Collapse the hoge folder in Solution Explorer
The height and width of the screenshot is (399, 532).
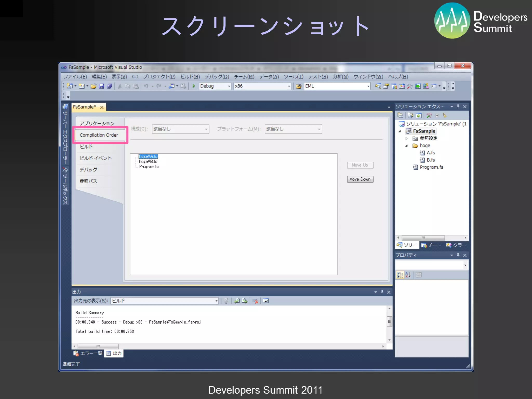point(407,146)
